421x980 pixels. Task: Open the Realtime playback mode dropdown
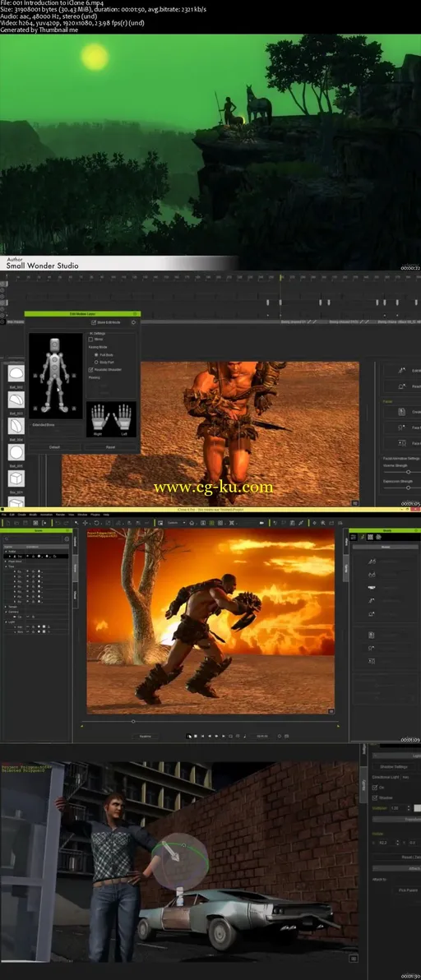[146, 737]
